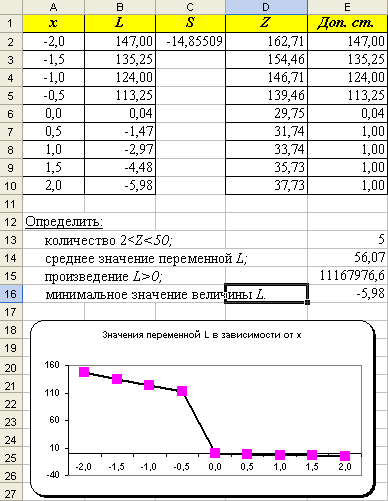Select Z cell showing 37,73

[x=266, y=185]
